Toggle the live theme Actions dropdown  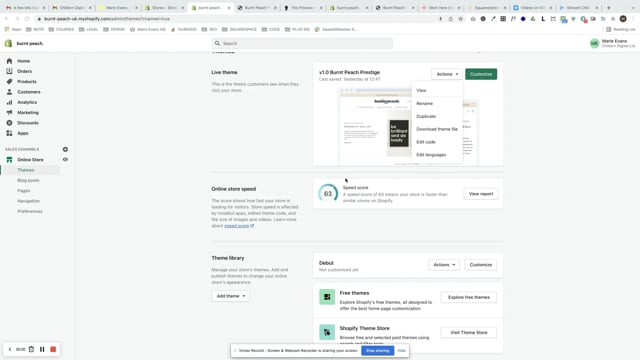(x=447, y=74)
